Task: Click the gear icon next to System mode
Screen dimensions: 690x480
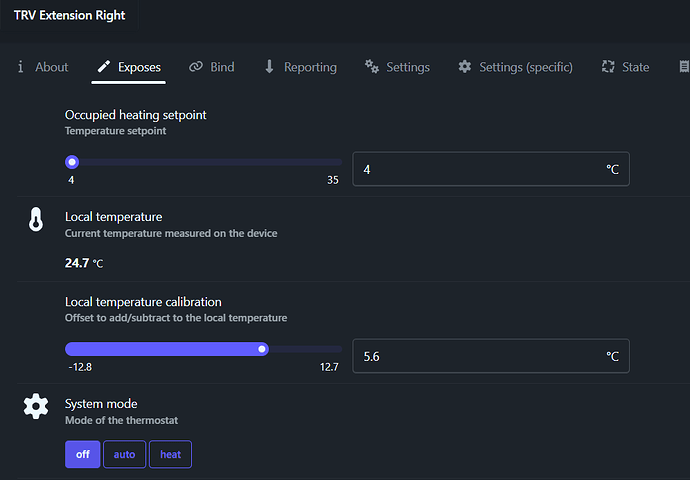Action: tap(36, 406)
